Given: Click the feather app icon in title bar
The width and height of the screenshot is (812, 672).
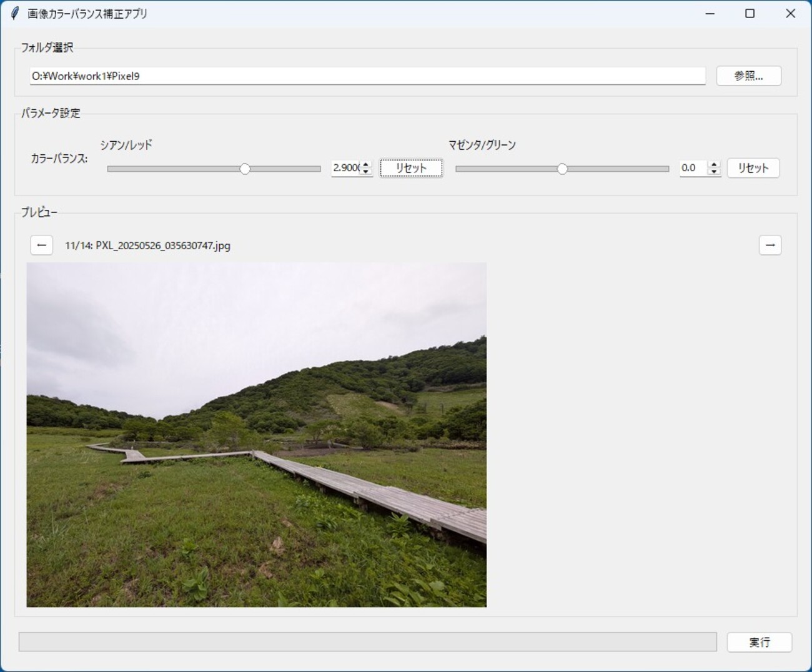Looking at the screenshot, I should [15, 13].
